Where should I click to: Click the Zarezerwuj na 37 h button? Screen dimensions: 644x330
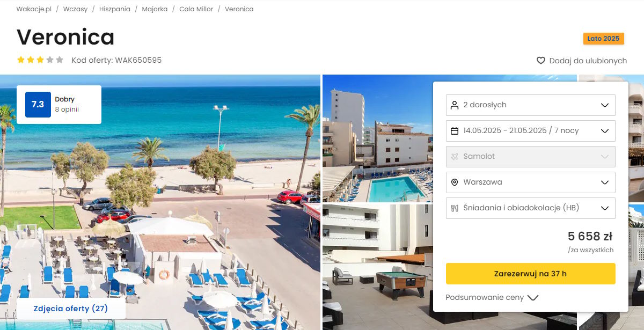(x=531, y=274)
